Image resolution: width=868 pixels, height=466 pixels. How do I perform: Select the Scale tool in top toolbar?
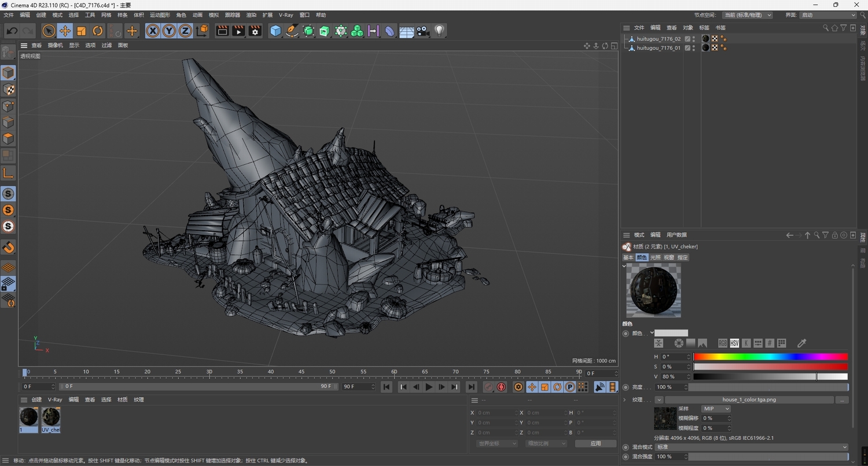[82, 31]
